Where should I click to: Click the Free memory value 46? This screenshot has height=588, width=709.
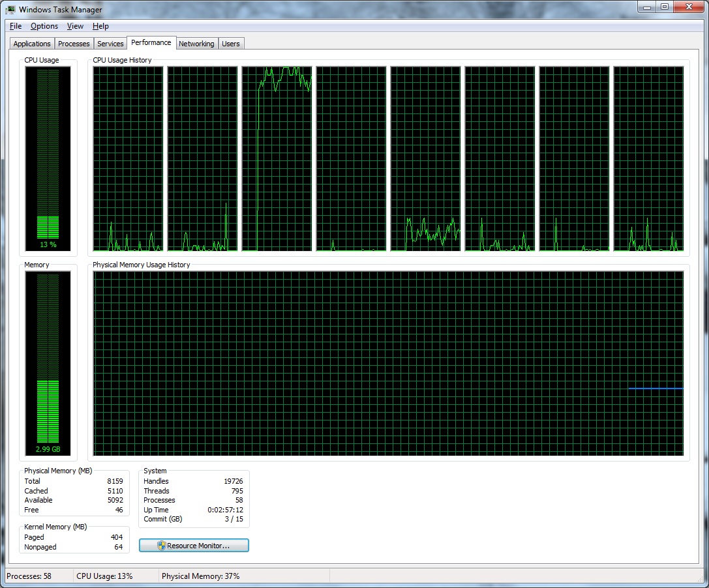119,510
